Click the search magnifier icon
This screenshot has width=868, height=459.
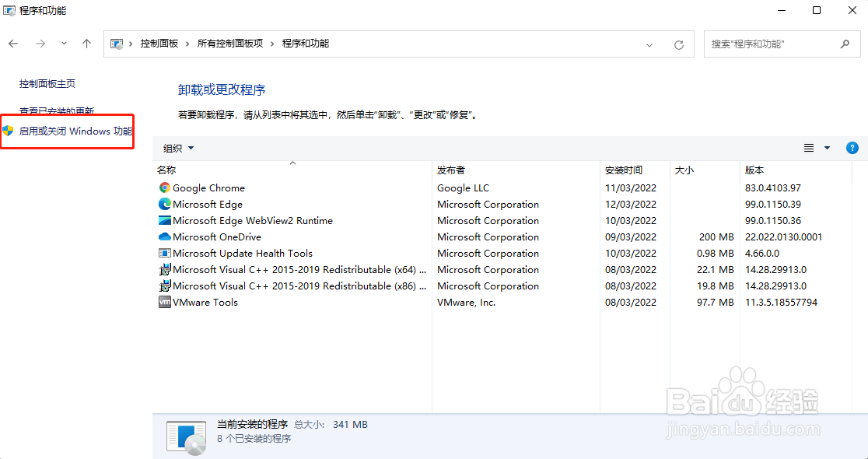[x=845, y=44]
